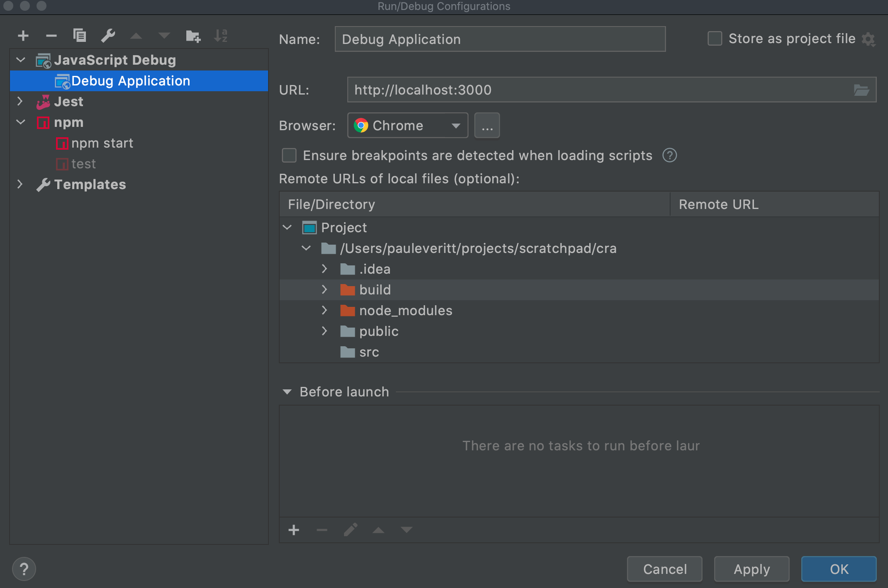This screenshot has width=888, height=588.
Task: Toggle Store as project file
Action: click(715, 38)
